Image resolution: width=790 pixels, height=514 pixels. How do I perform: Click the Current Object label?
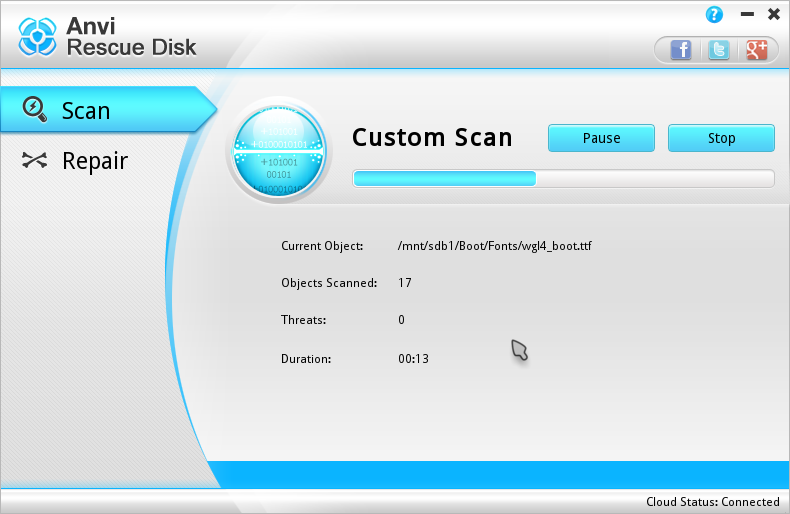pyautogui.click(x=322, y=246)
